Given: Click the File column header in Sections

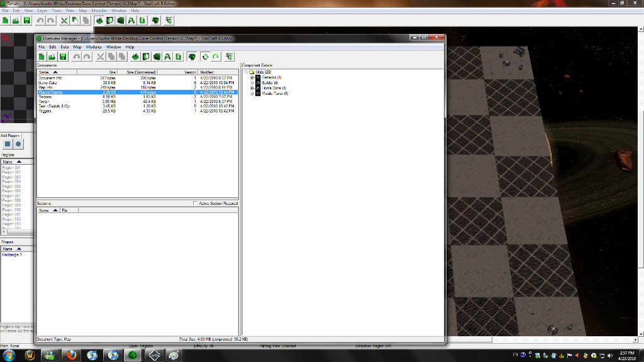Looking at the screenshot, I should click(x=69, y=210).
